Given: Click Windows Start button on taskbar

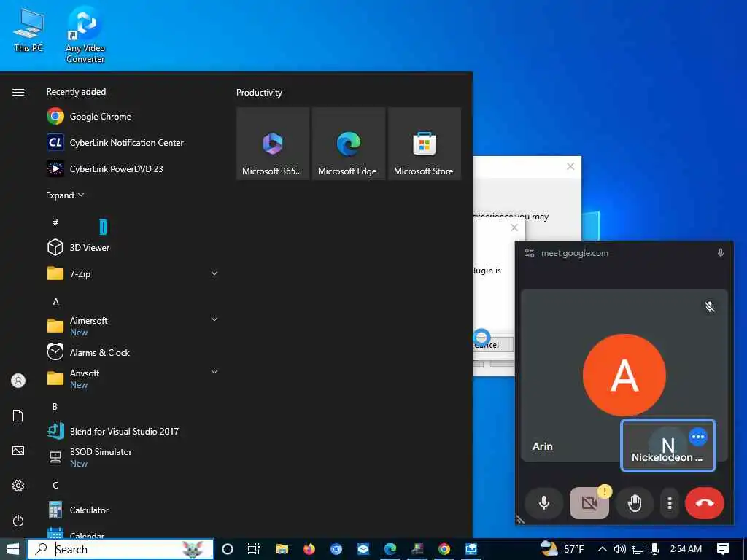Looking at the screenshot, I should (13, 549).
